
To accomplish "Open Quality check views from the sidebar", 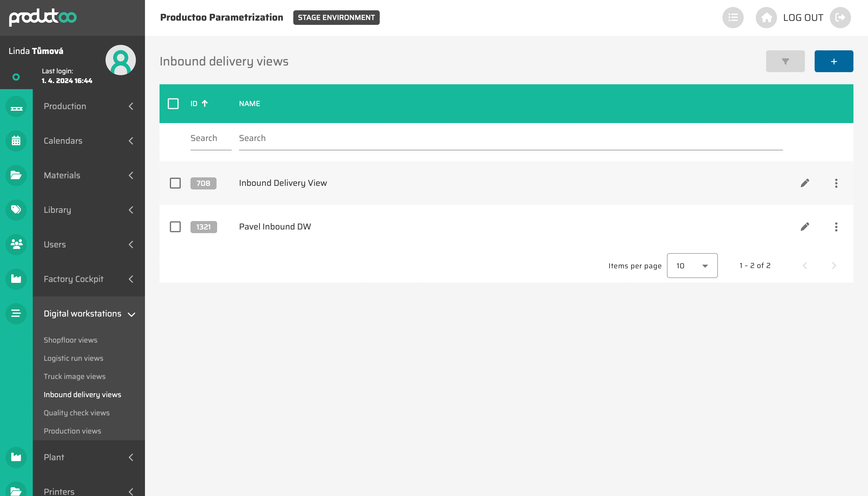I will pyautogui.click(x=77, y=413).
